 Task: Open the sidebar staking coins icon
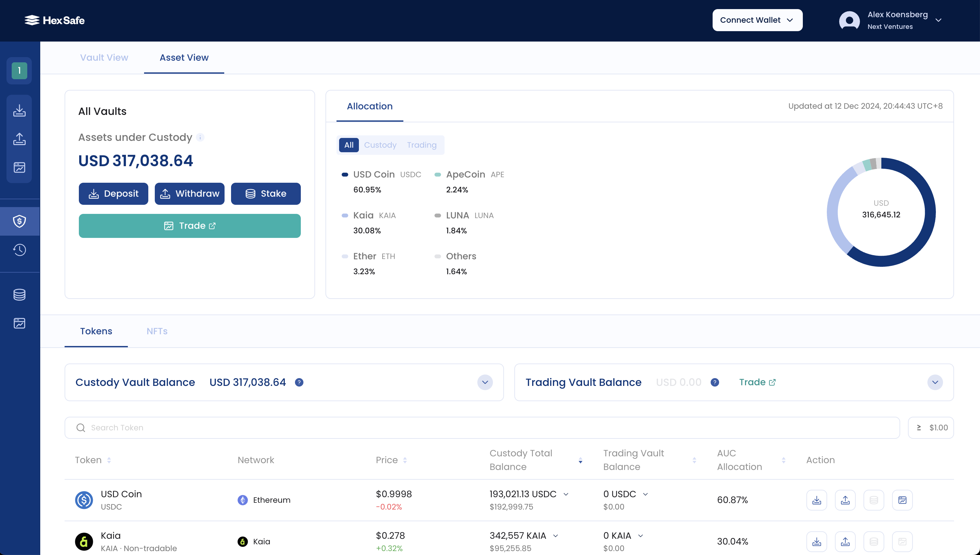[x=19, y=295]
